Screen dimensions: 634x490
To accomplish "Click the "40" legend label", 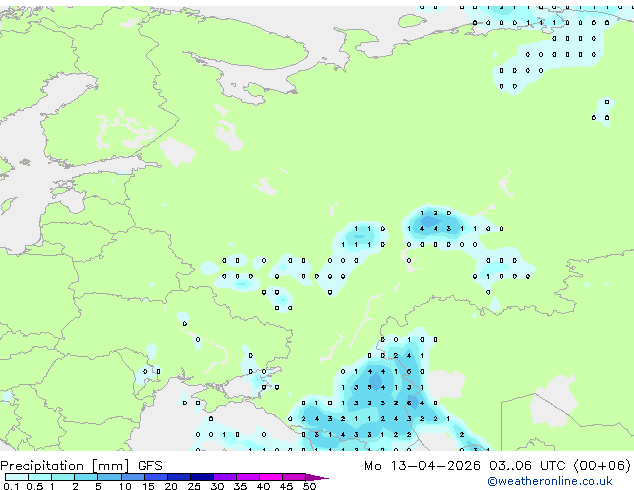I will (x=263, y=486).
